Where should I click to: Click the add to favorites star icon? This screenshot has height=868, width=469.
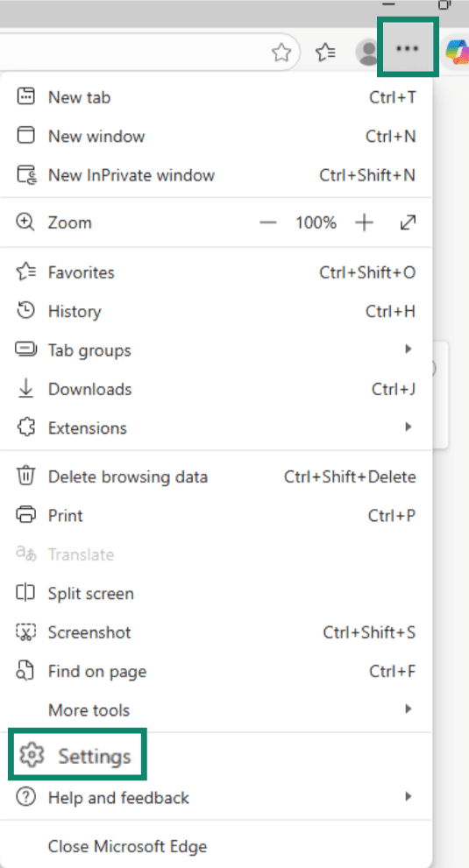point(281,53)
